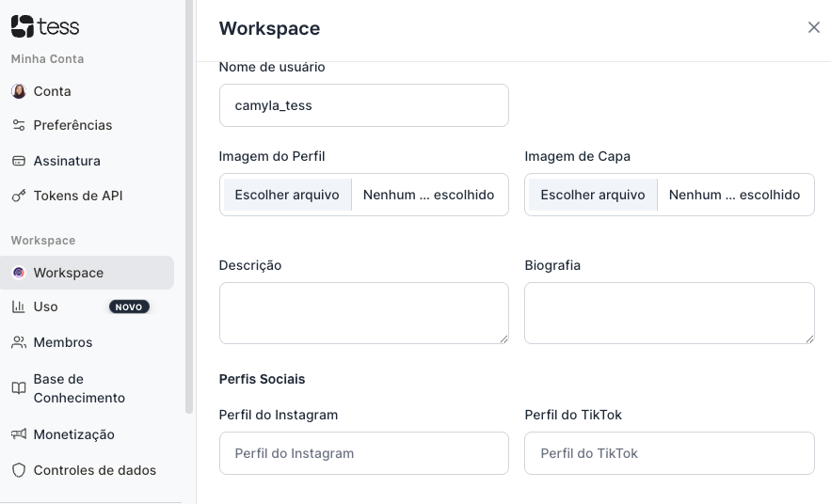The height and width of the screenshot is (504, 831).
Task: Click the Perfil do Instagram input
Action: 363,453
